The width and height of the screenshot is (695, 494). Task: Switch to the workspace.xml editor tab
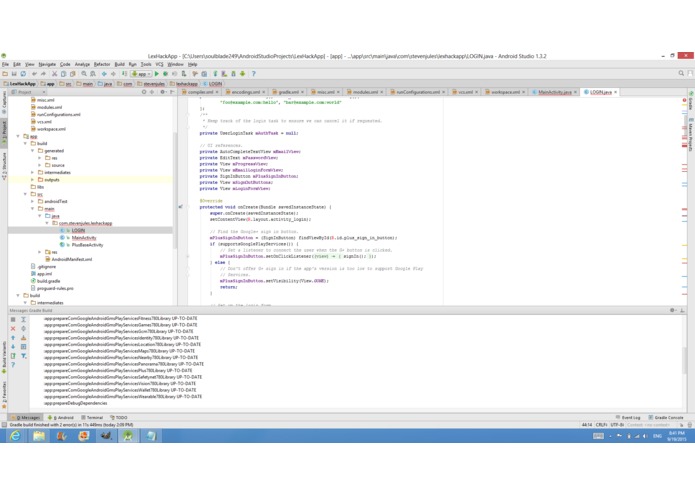[x=505, y=92]
